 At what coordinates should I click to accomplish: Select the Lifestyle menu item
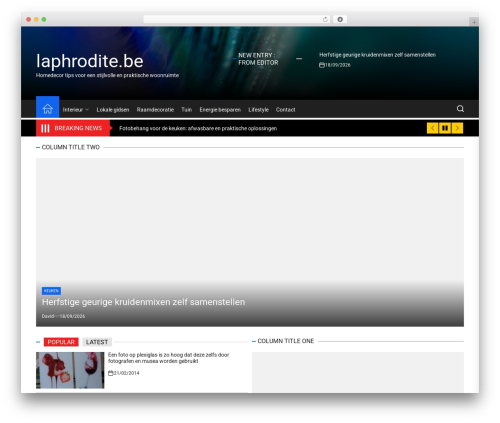[x=258, y=110]
